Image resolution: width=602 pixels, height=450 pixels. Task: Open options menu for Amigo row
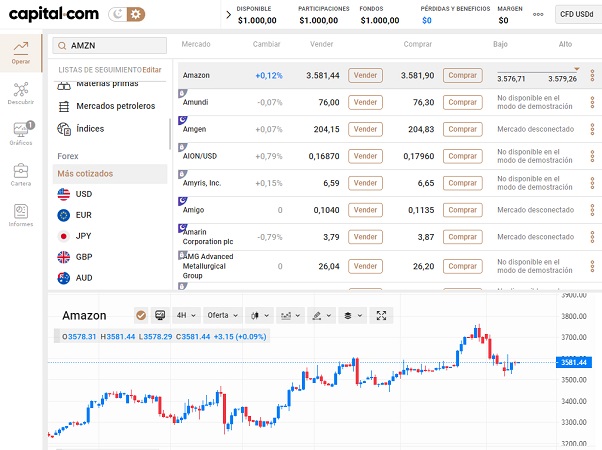(x=592, y=210)
